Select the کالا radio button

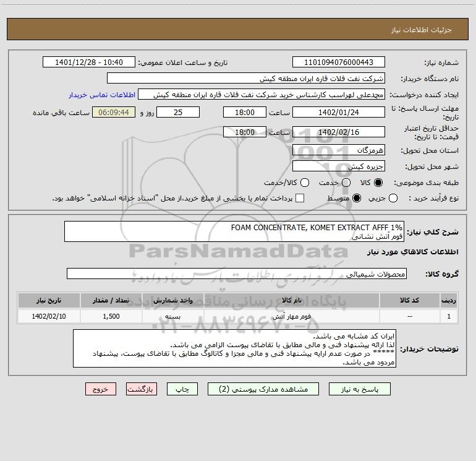click(378, 183)
